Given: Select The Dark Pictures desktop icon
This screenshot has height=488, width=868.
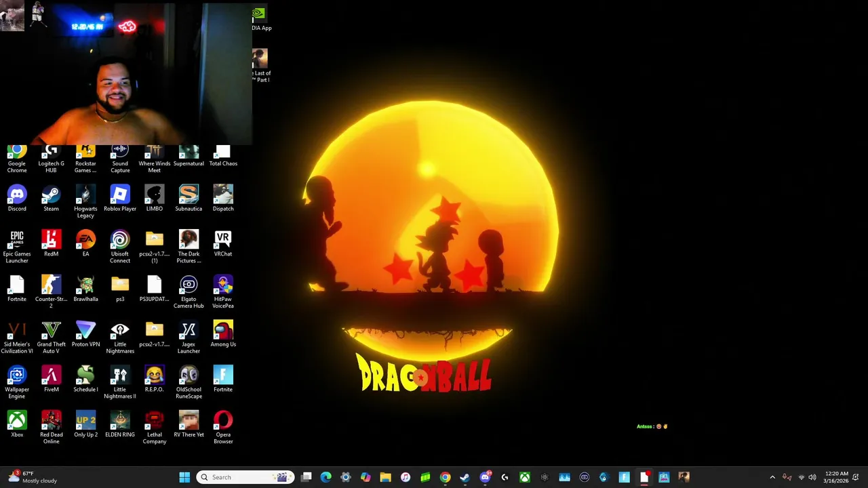Looking at the screenshot, I should [189, 247].
